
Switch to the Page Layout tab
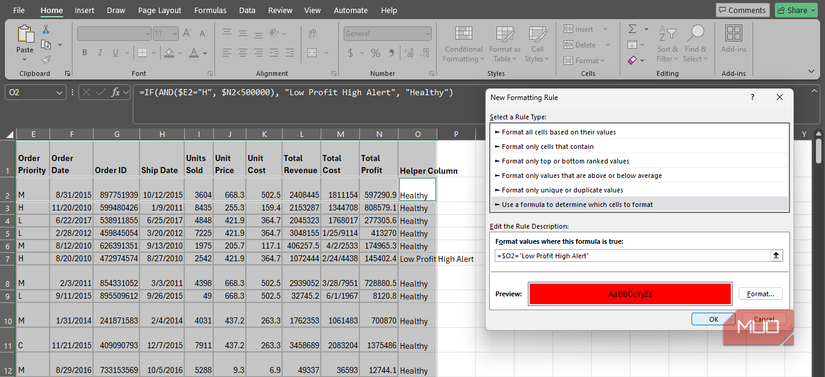tap(159, 11)
